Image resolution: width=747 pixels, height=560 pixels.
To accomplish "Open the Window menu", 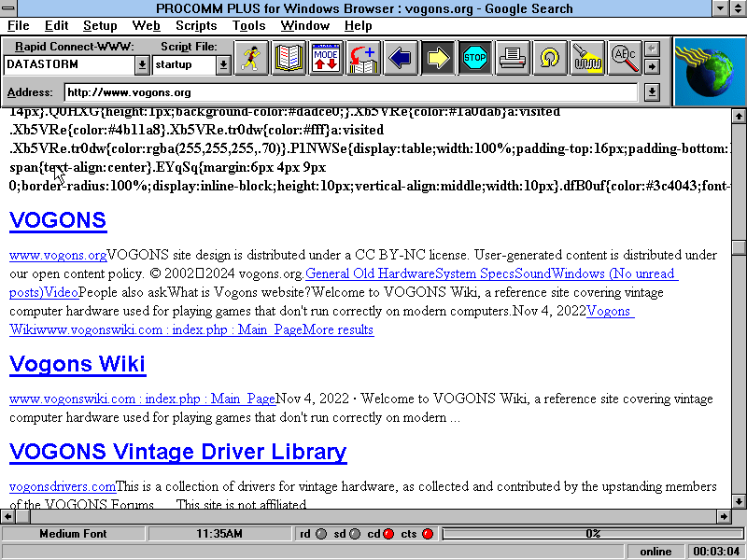I will pos(305,26).
